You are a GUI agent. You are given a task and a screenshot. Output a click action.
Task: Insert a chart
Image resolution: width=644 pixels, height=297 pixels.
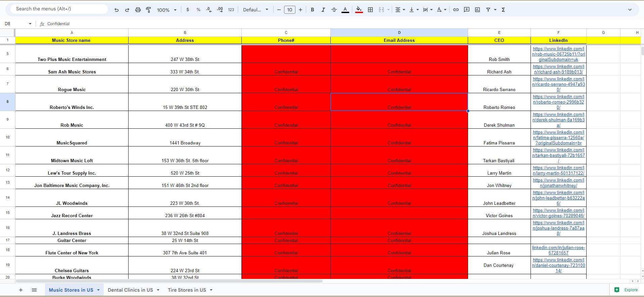[x=477, y=10]
